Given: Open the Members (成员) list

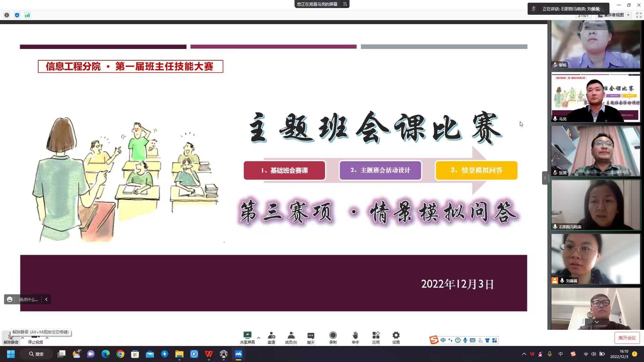Looking at the screenshot, I should tap(291, 336).
